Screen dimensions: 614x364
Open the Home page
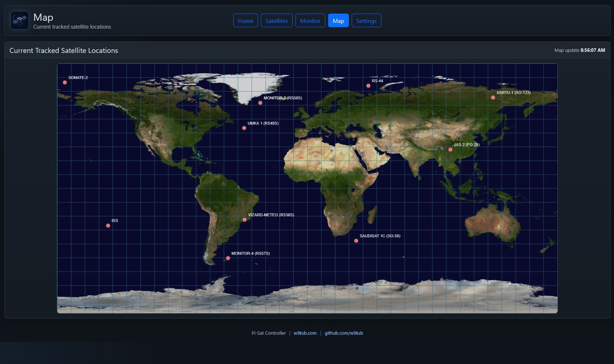[245, 20]
